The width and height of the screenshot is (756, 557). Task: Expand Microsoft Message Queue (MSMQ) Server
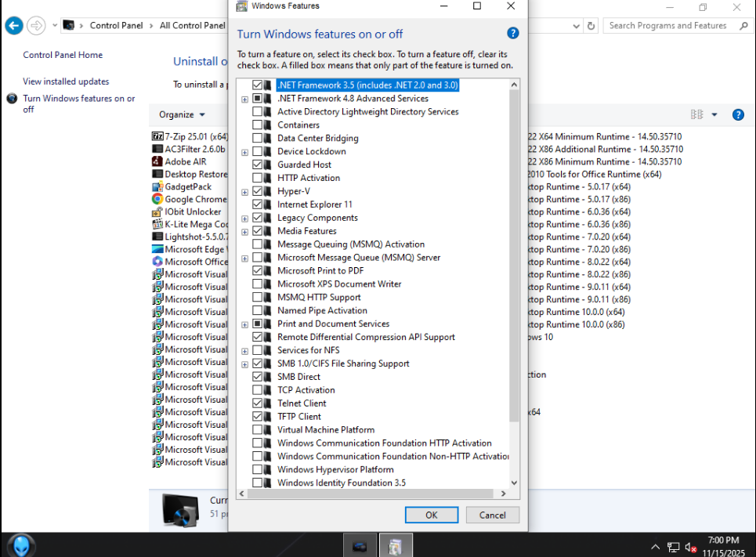[x=245, y=259]
